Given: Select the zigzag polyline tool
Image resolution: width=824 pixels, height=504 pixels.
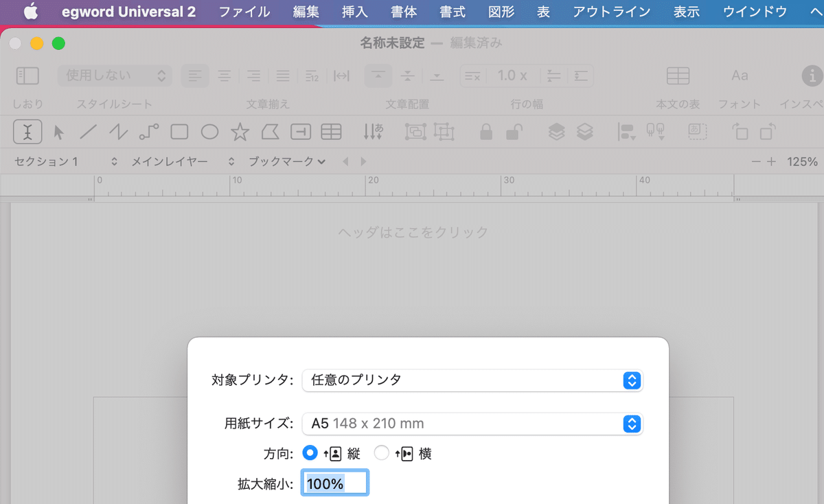Looking at the screenshot, I should [119, 131].
